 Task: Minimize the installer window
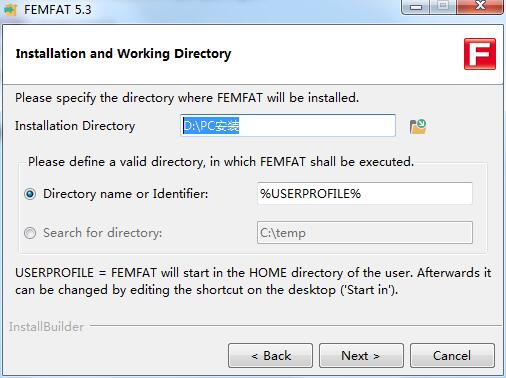pos(416,7)
